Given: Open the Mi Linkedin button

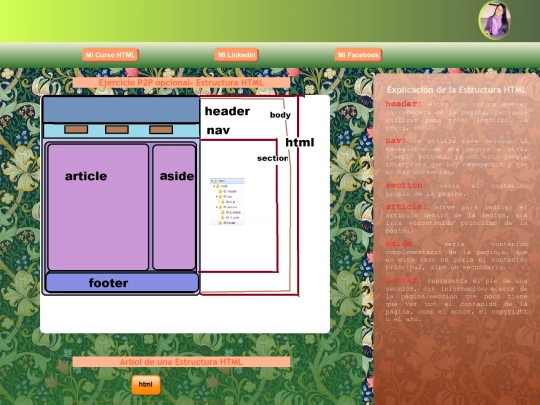Looking at the screenshot, I should coord(236,55).
